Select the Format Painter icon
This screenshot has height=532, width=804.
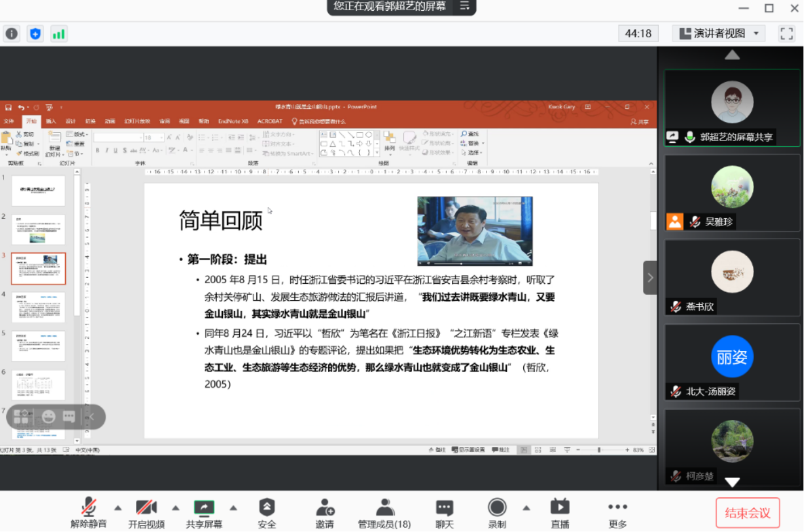click(x=22, y=152)
